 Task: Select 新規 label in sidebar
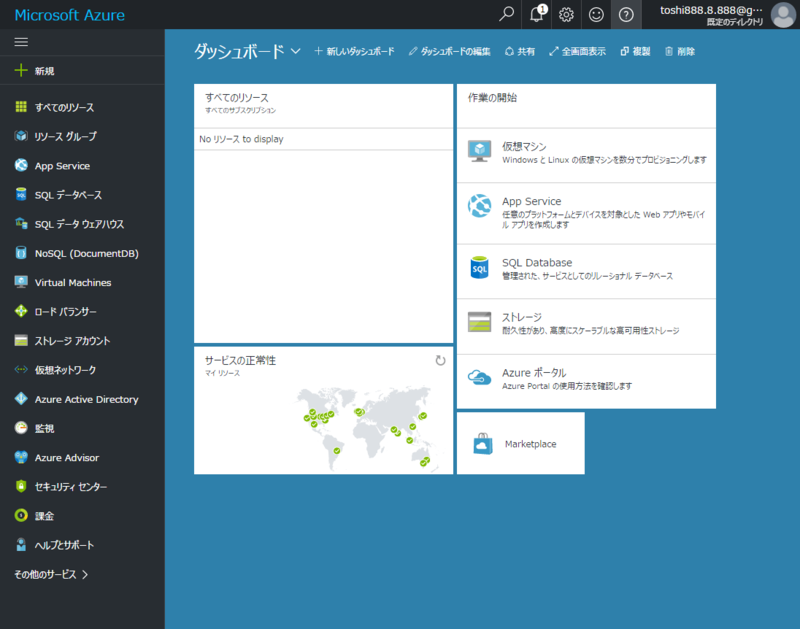(x=44, y=71)
